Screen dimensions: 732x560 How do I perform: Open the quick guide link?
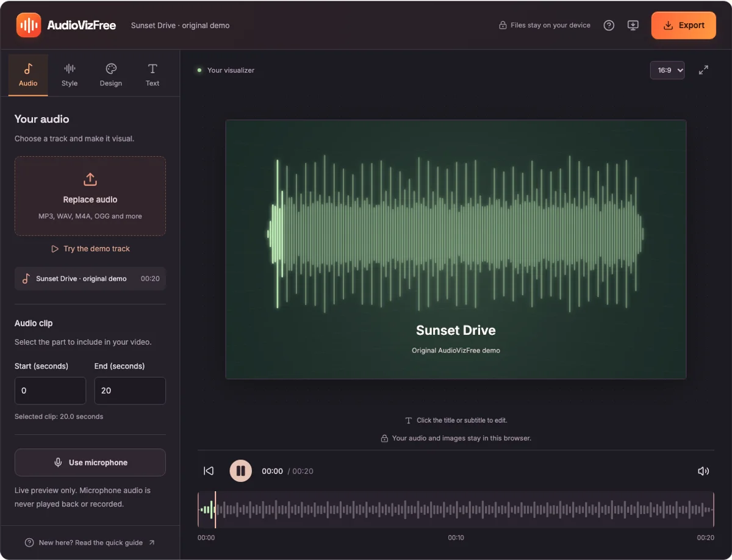[90, 543]
